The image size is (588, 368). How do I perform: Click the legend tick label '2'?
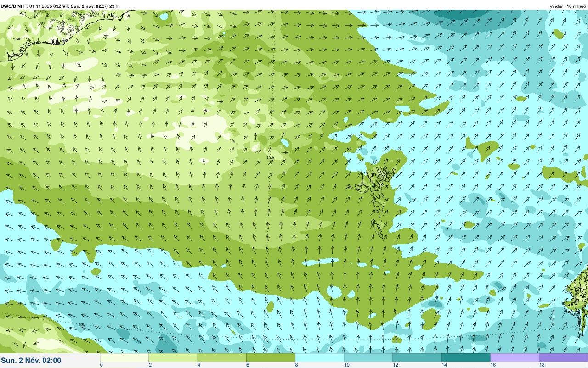tap(150, 365)
